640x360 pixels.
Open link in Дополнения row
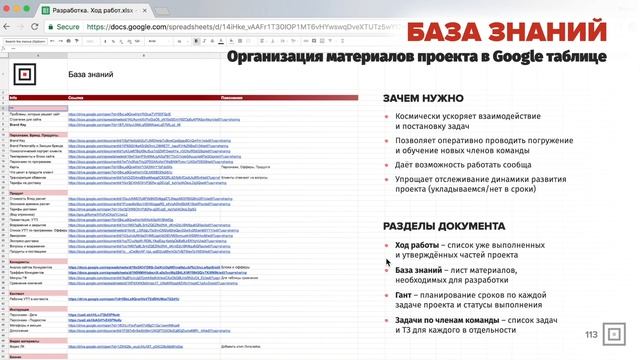(149, 331)
